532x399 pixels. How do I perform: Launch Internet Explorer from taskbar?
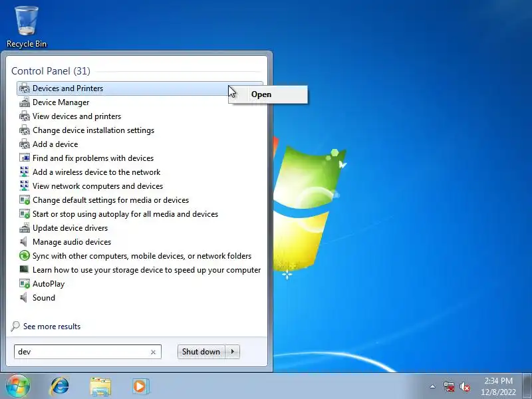59,386
